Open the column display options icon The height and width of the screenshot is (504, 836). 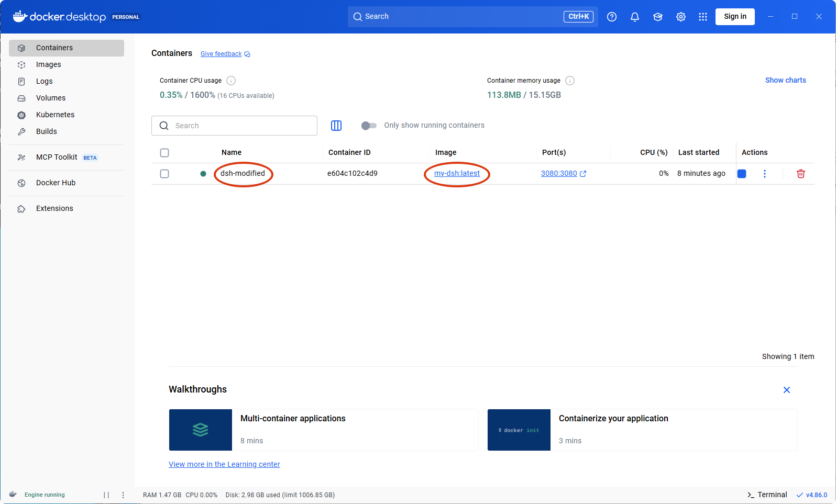coord(336,126)
